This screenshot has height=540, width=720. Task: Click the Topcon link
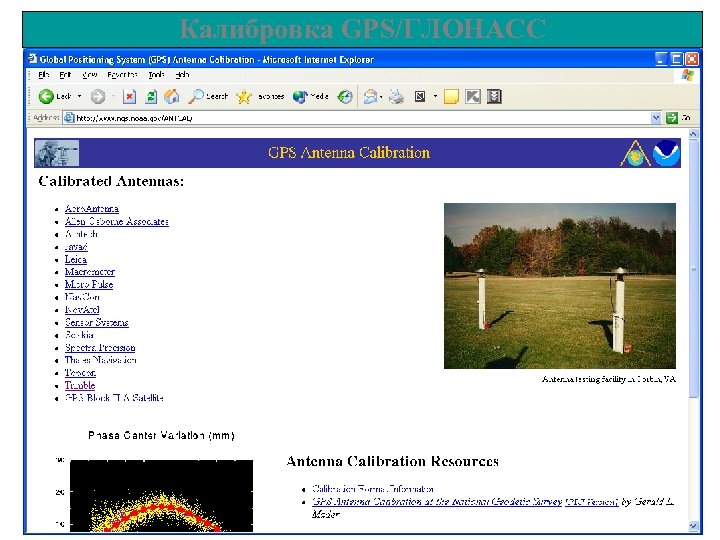point(80,373)
